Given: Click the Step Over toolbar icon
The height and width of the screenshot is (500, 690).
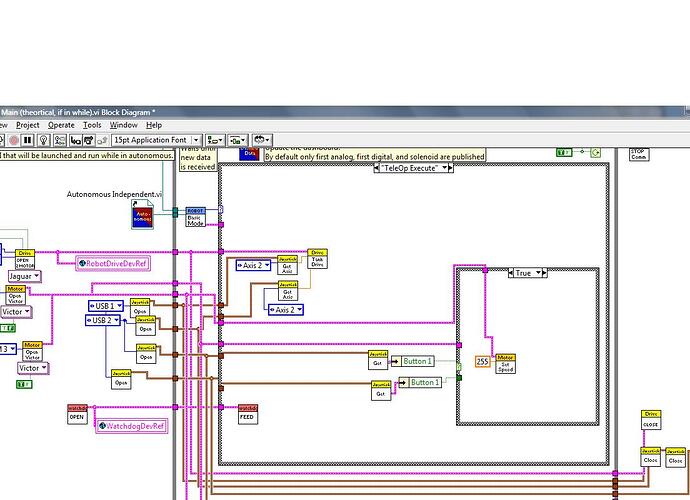Looking at the screenshot, I should 89,140.
